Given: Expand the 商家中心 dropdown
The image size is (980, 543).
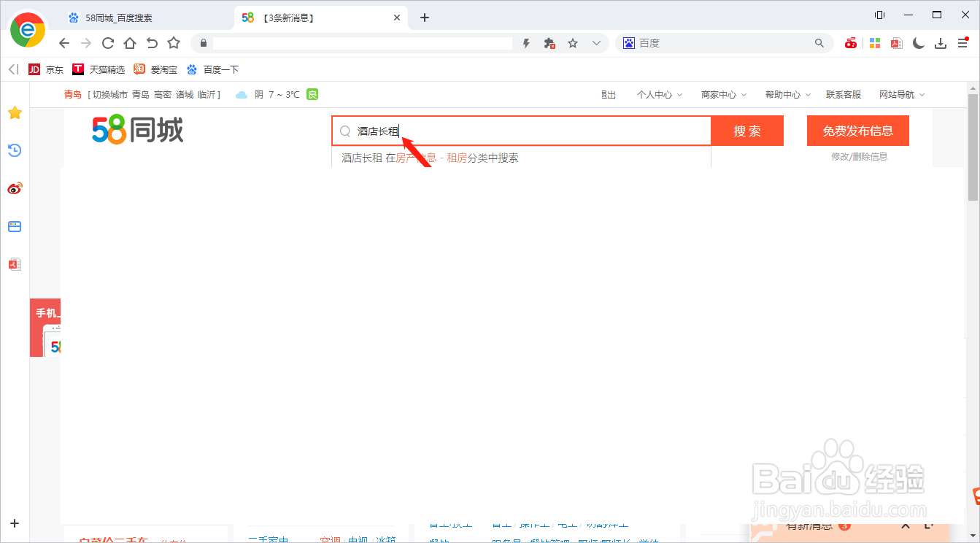Looking at the screenshot, I should 724,95.
